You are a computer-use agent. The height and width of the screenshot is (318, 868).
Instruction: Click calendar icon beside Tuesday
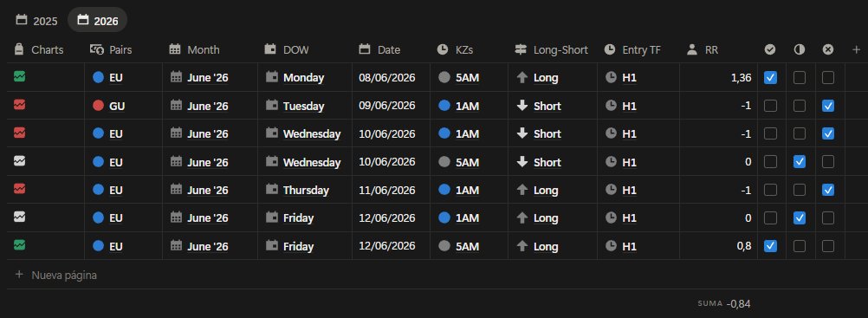271,105
